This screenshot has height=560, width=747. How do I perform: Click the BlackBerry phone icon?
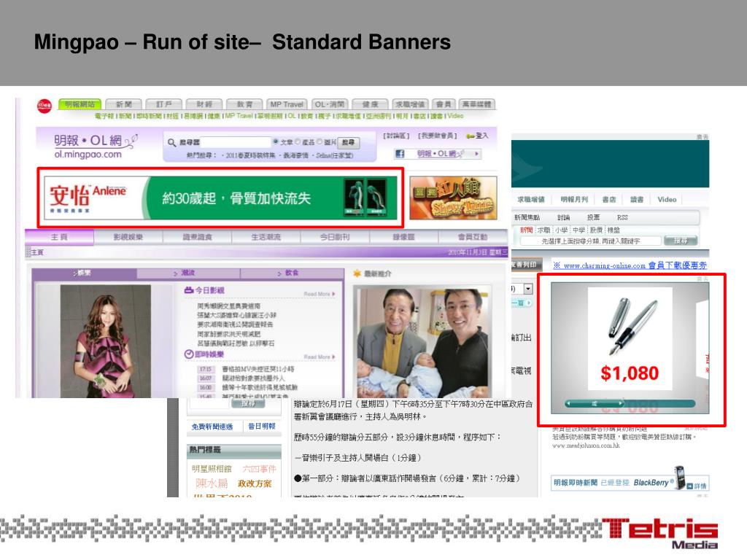(679, 478)
